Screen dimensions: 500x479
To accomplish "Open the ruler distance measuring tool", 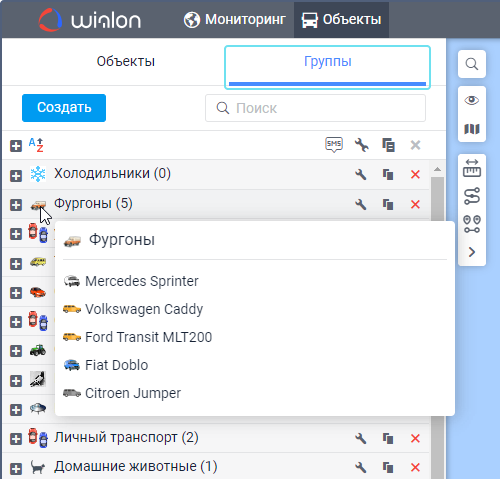I will 472,168.
